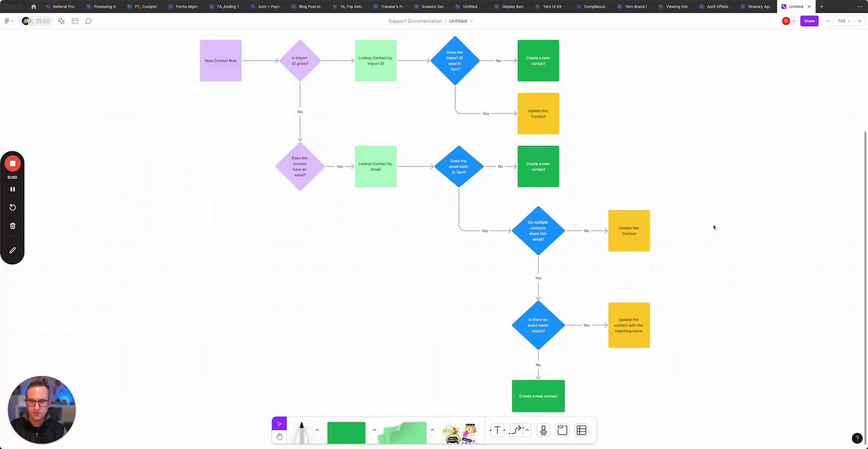
Task: Switch to the Forms Mgmt tab
Action: tap(183, 6)
